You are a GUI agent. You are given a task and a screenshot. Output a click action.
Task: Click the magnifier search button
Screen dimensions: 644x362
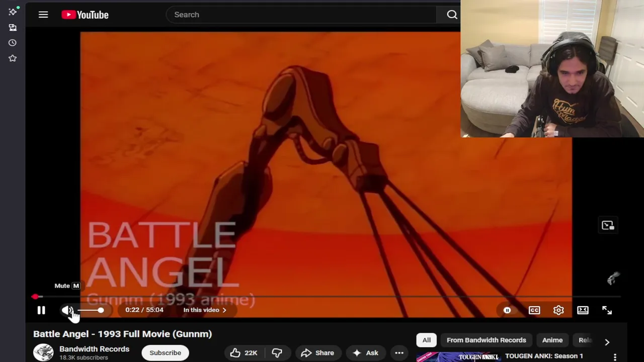(452, 15)
